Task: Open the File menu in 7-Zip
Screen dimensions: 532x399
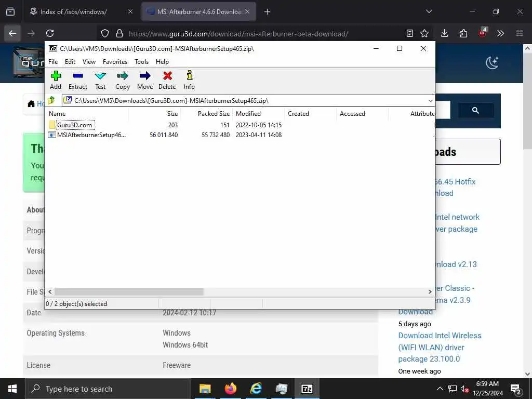Action: coord(53,62)
